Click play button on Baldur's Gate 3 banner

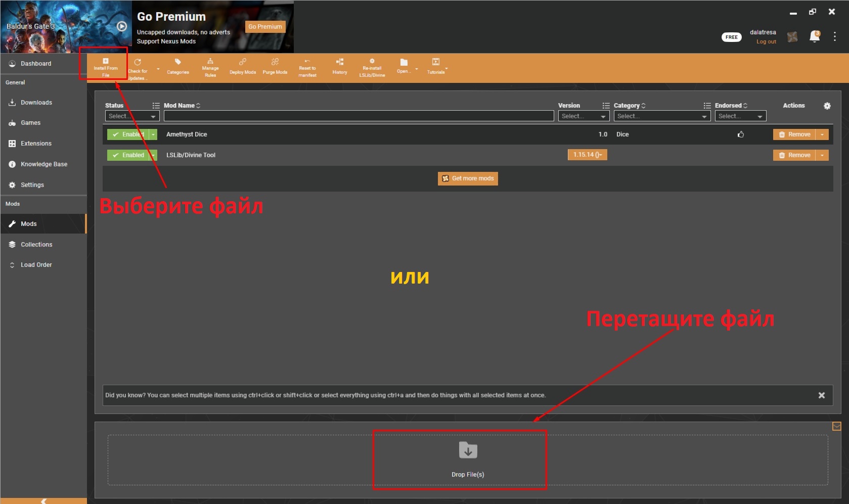[x=122, y=26]
